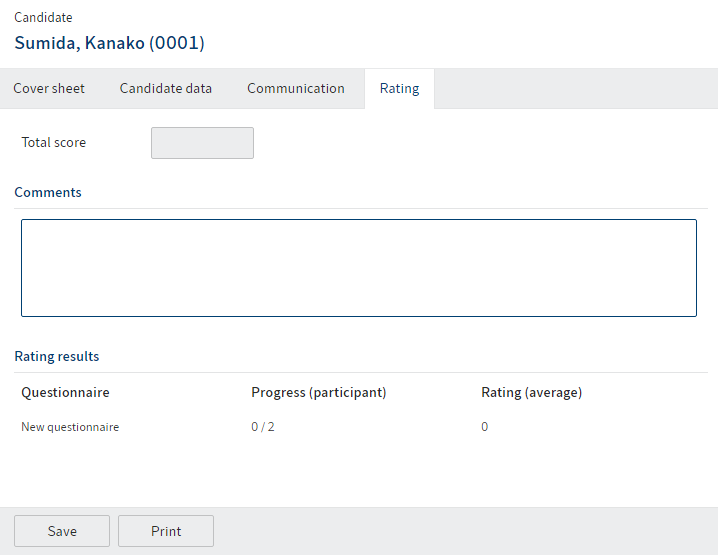This screenshot has height=555, width=718.
Task: Click the Print button
Action: [x=166, y=531]
